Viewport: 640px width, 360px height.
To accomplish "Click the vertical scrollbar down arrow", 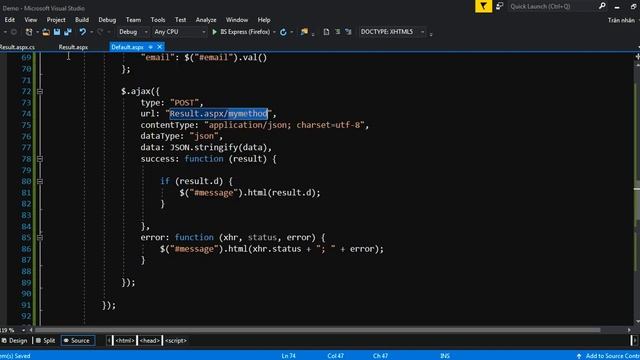I will (637, 322).
